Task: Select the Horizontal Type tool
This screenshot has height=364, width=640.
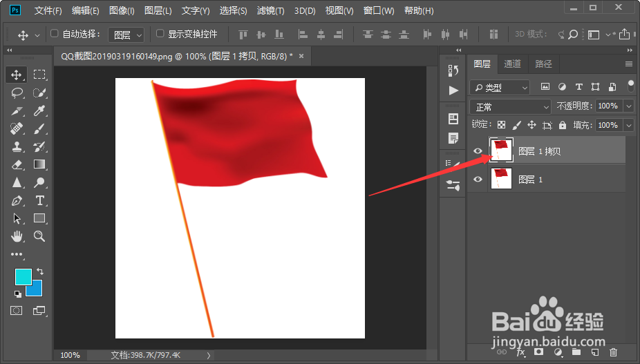Action: click(39, 200)
